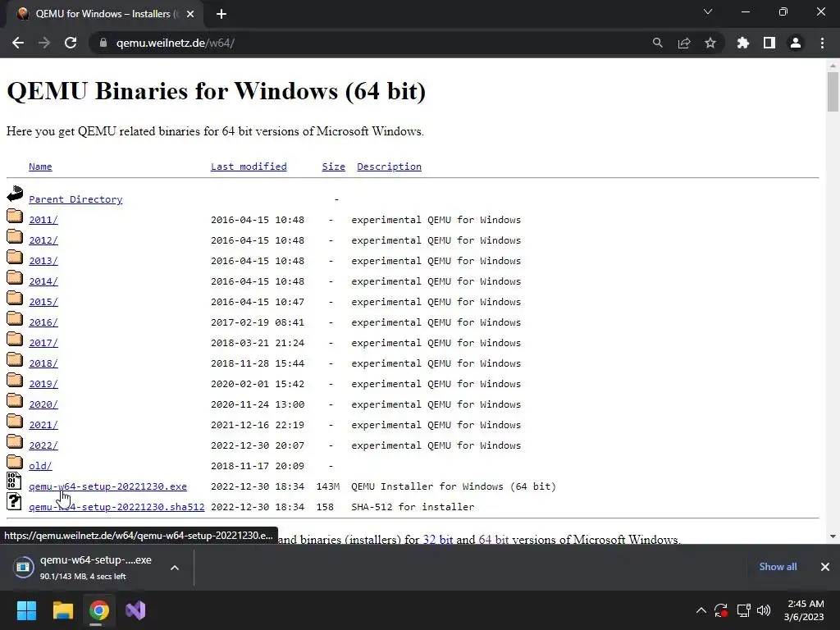Open the 2017/ folder link
840x630 pixels.
coord(43,343)
